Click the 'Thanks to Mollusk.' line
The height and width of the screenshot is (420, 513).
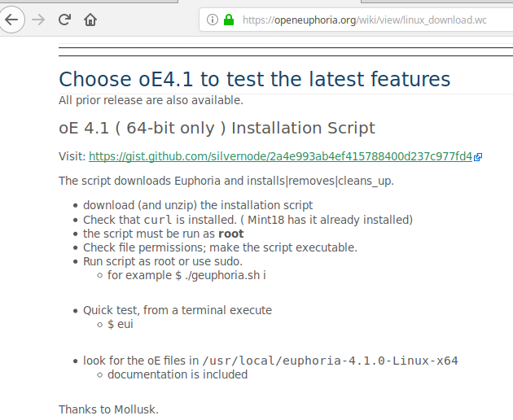tap(108, 409)
